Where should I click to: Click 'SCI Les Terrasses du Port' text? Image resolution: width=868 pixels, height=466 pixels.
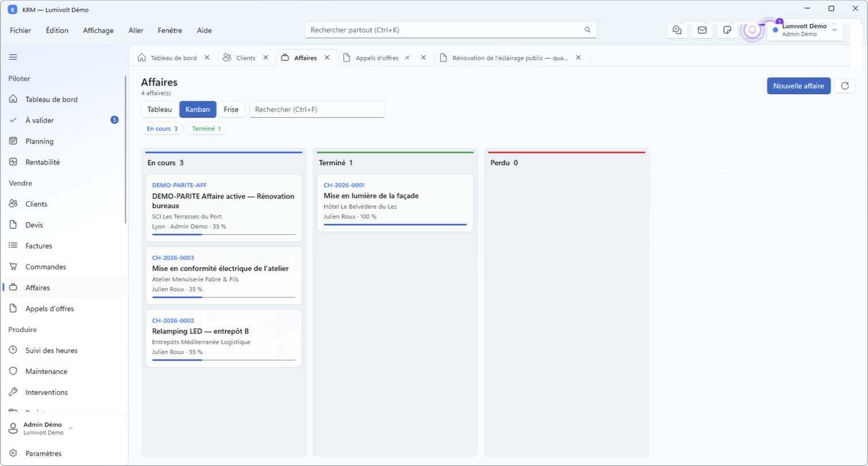[187, 216]
